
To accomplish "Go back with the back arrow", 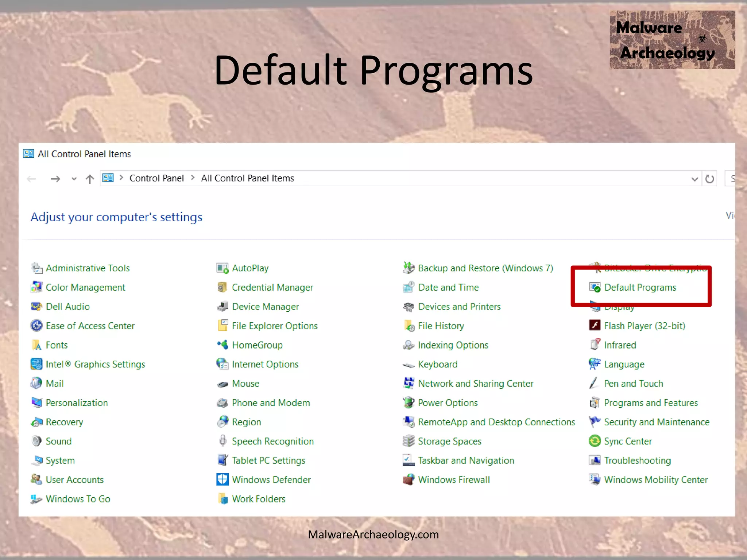I will [32, 179].
